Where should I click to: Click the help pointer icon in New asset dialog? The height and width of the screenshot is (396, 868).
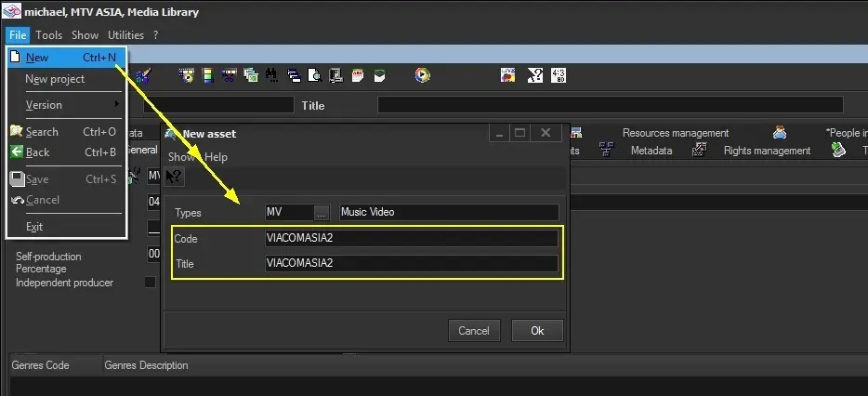tap(174, 177)
